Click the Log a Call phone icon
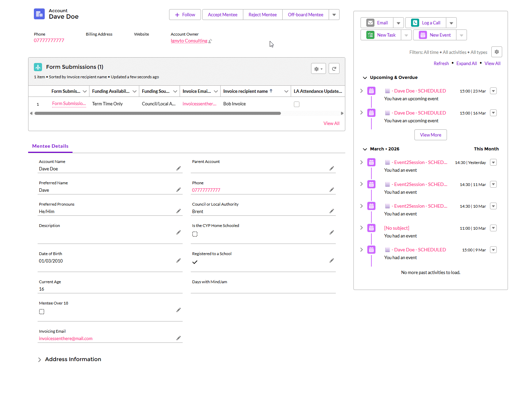 (415, 23)
